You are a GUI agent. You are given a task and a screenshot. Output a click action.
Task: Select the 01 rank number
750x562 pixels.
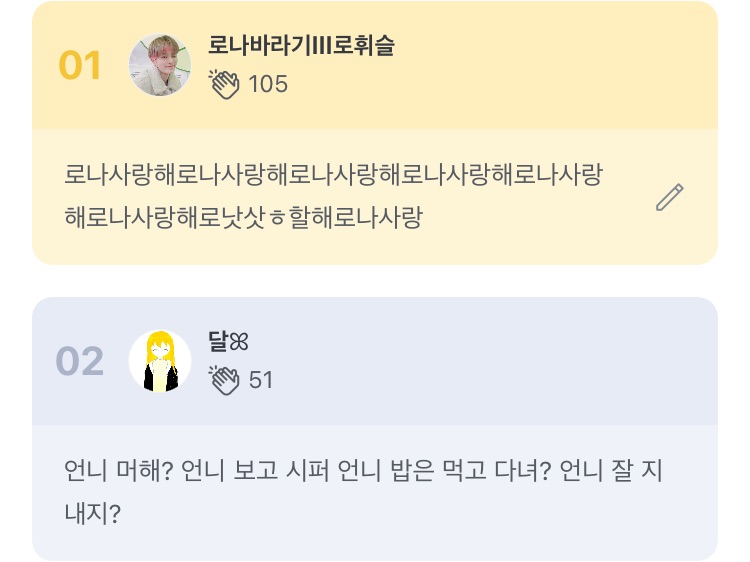pos(80,66)
